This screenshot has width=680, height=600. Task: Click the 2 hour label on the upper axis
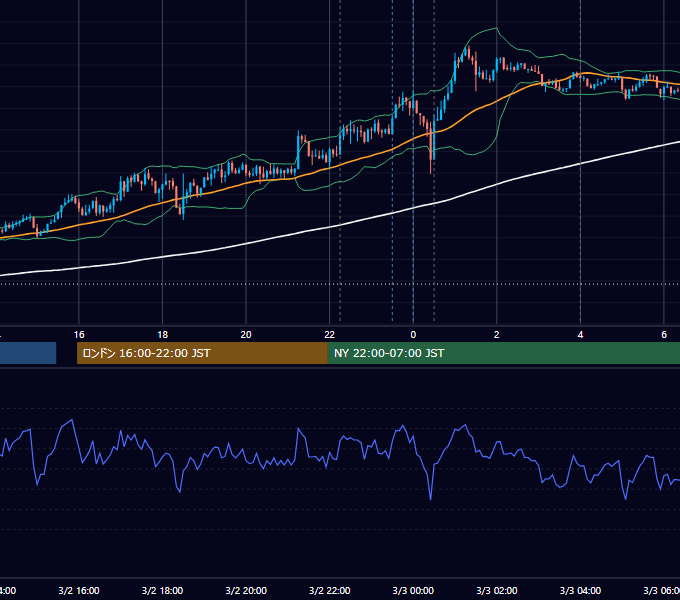click(x=497, y=335)
